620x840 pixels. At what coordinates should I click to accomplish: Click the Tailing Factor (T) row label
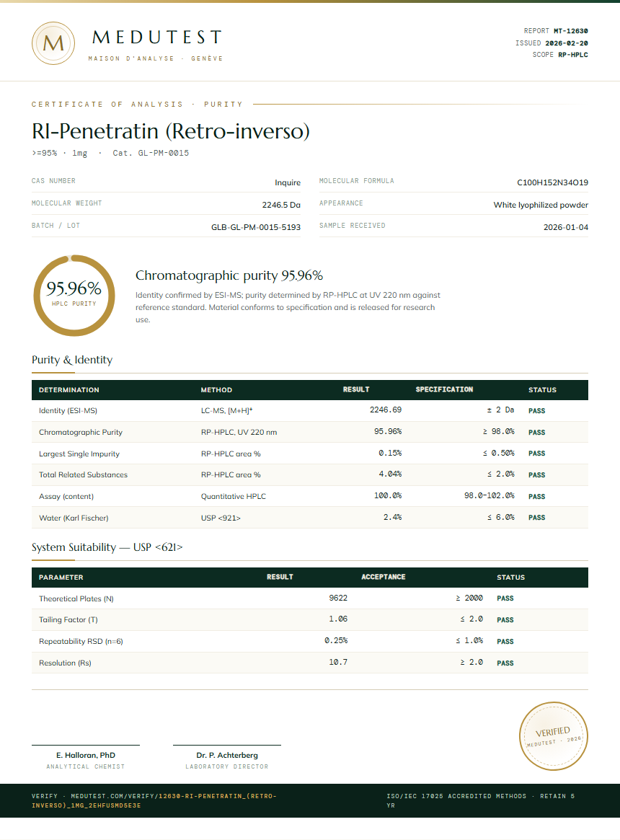pyautogui.click(x=68, y=620)
